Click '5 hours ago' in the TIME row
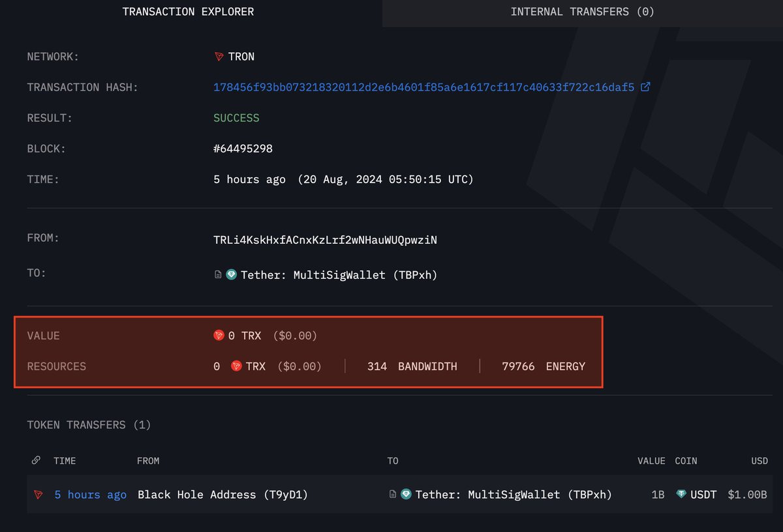The image size is (783, 532). (249, 179)
